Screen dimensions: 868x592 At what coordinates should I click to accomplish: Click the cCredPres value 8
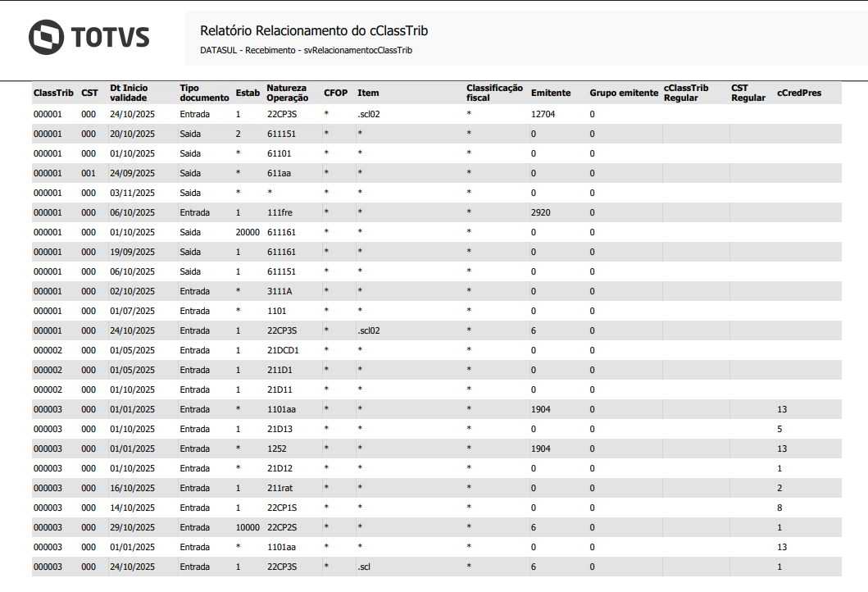[779, 508]
